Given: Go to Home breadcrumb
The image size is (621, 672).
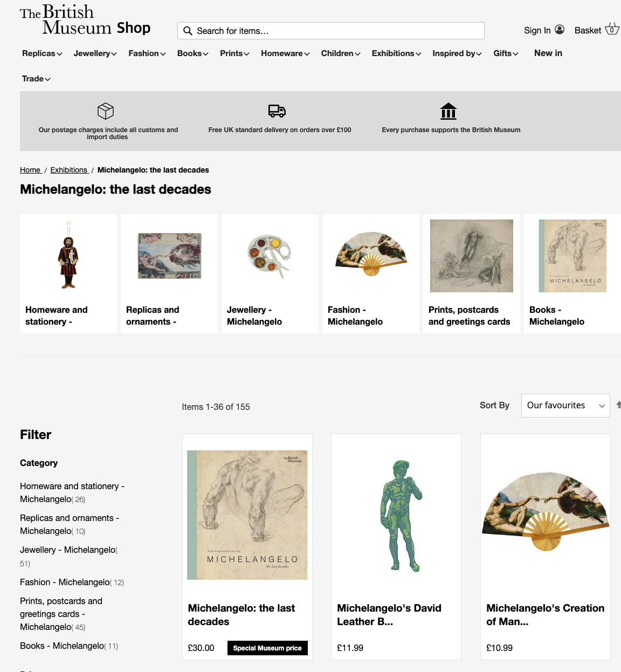Looking at the screenshot, I should point(30,170).
